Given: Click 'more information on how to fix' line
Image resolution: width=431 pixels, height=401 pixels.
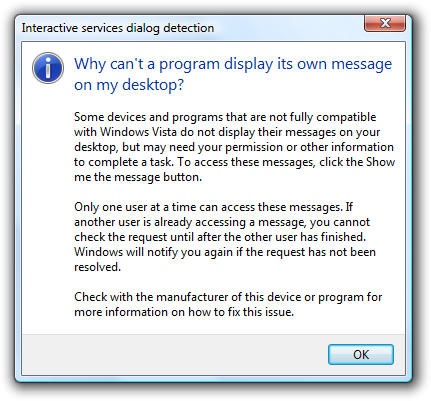Looking at the screenshot, I should click(x=184, y=312).
